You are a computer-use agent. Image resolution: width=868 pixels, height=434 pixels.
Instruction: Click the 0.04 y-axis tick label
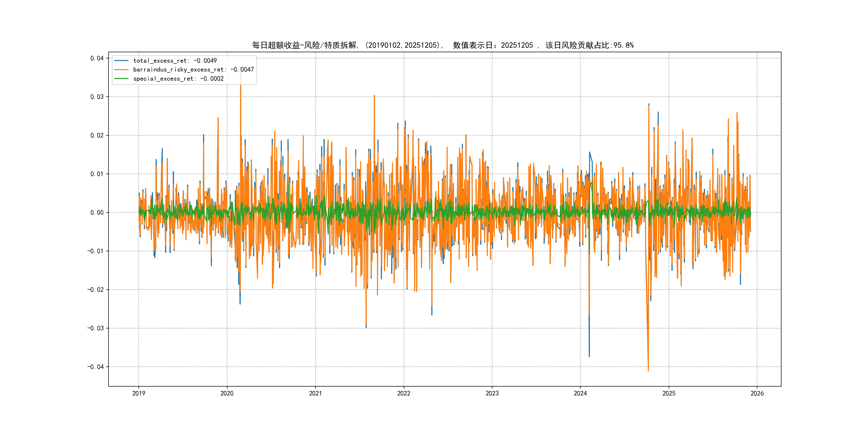pyautogui.click(x=97, y=58)
